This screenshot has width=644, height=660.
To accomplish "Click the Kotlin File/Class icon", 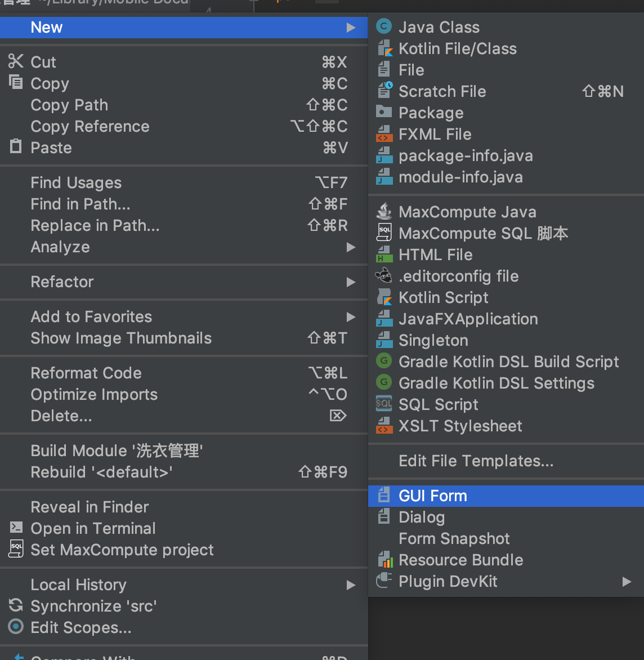I will [384, 48].
